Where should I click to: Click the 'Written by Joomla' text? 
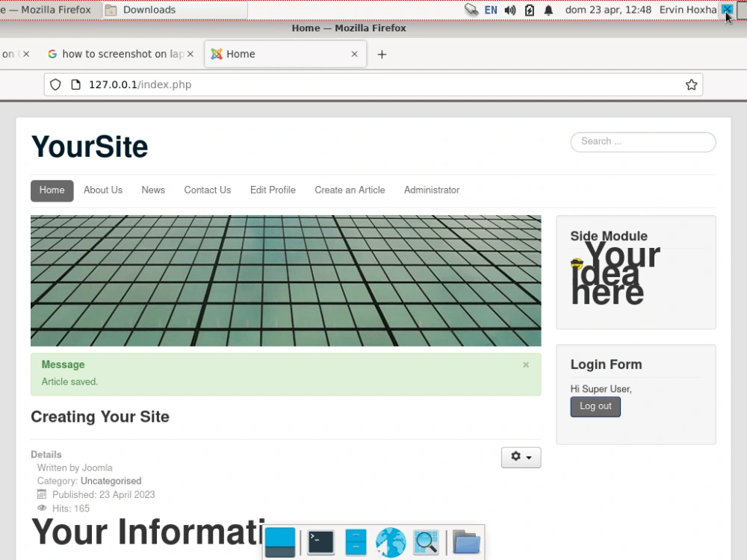click(75, 468)
